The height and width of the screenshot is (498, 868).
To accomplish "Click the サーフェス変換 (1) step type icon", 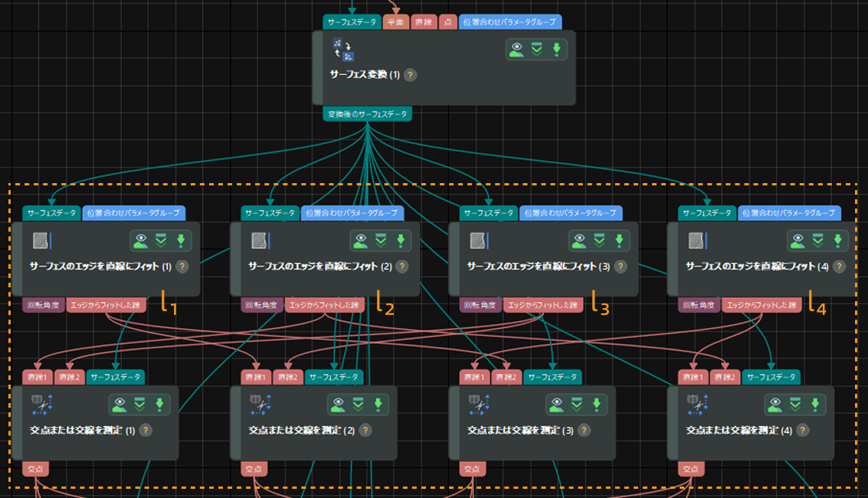I will (343, 49).
